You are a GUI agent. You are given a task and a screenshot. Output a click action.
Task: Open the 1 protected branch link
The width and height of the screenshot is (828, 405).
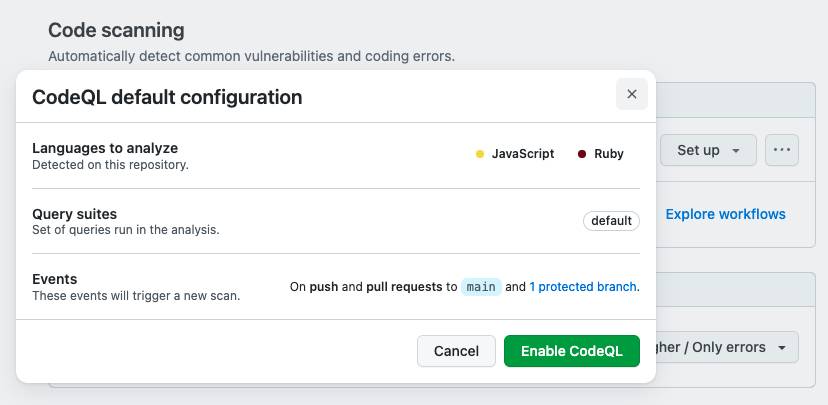pyautogui.click(x=583, y=286)
